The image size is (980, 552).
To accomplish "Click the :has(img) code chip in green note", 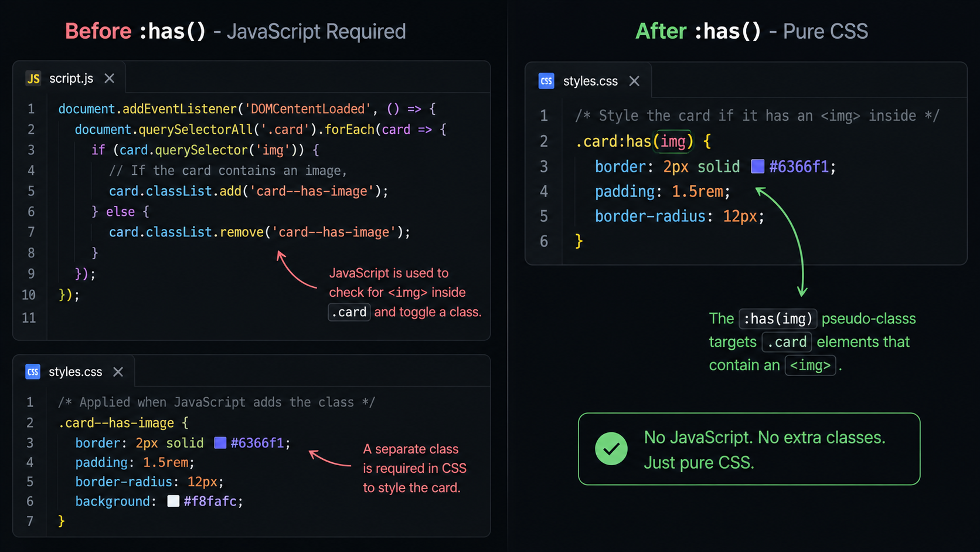I will (778, 319).
